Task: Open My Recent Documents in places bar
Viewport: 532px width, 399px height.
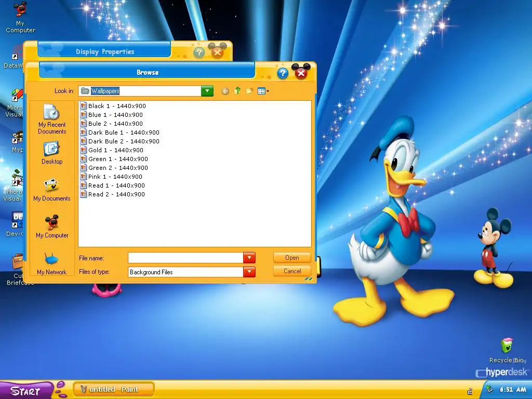Action: (x=52, y=119)
